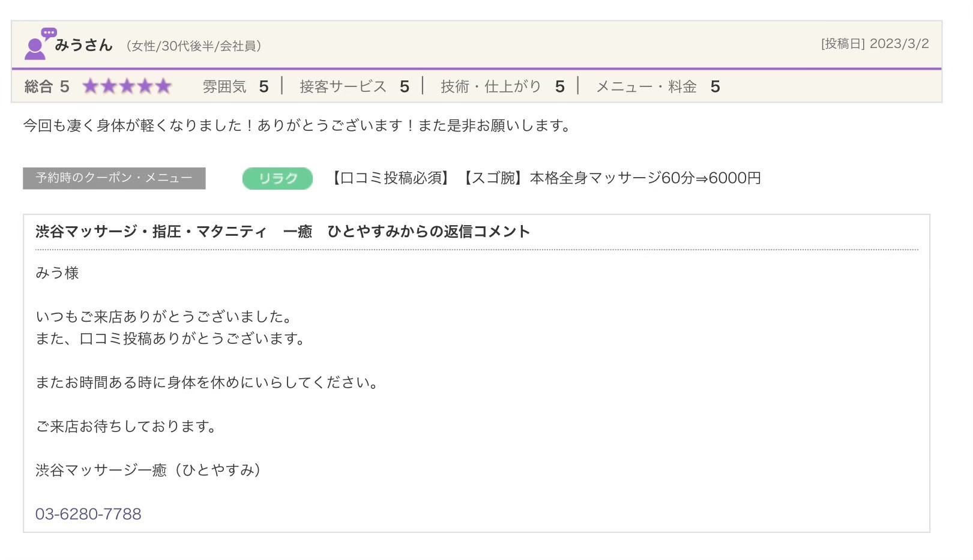
Task: Click the line いつもご来店ありがとうございました。
Action: (x=164, y=316)
